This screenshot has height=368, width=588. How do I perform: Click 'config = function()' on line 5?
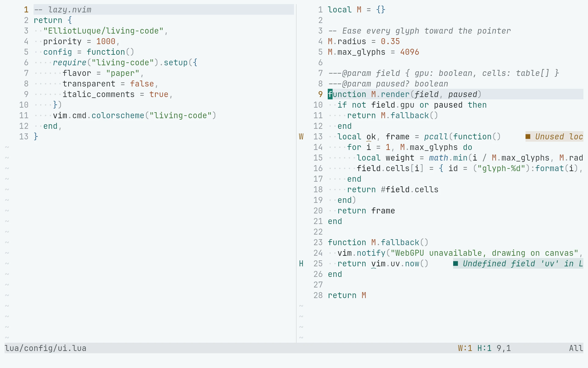[89, 52]
